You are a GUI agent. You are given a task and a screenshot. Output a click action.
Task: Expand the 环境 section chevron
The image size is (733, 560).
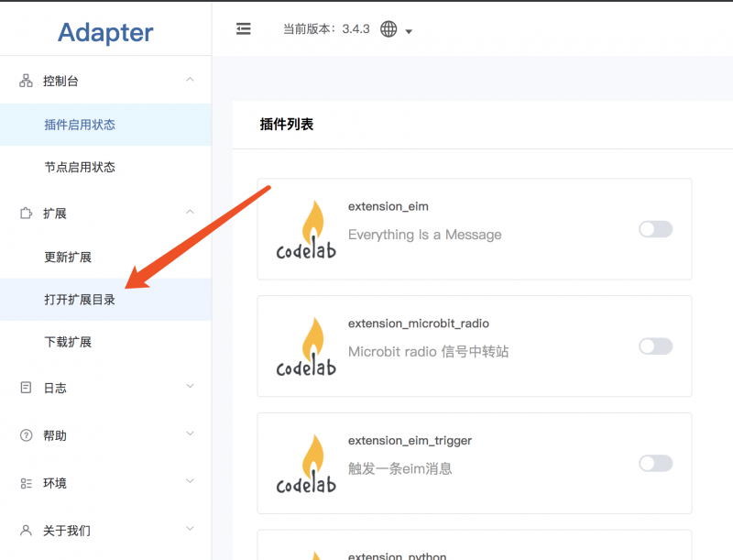pos(190,481)
